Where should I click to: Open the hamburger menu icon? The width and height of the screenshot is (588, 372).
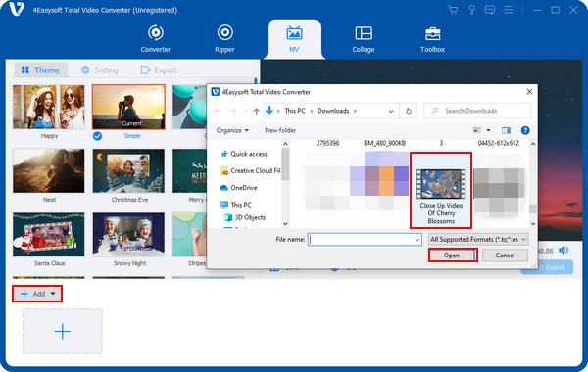[508, 10]
